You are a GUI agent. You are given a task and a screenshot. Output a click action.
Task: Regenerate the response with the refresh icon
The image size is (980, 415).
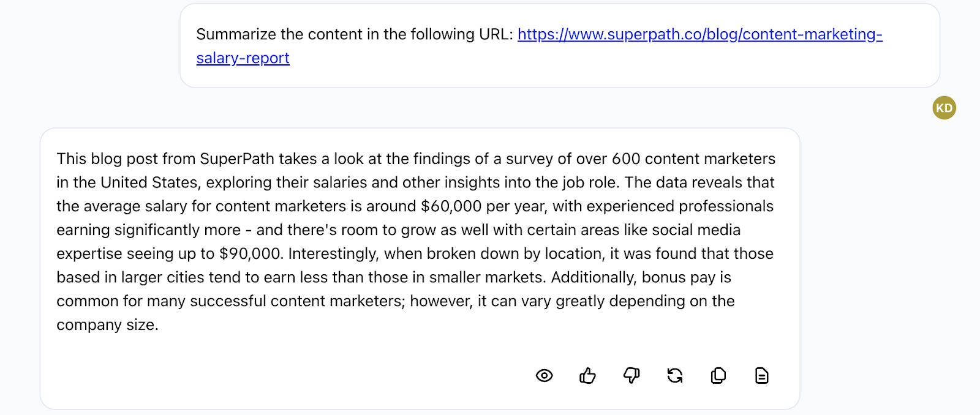675,375
